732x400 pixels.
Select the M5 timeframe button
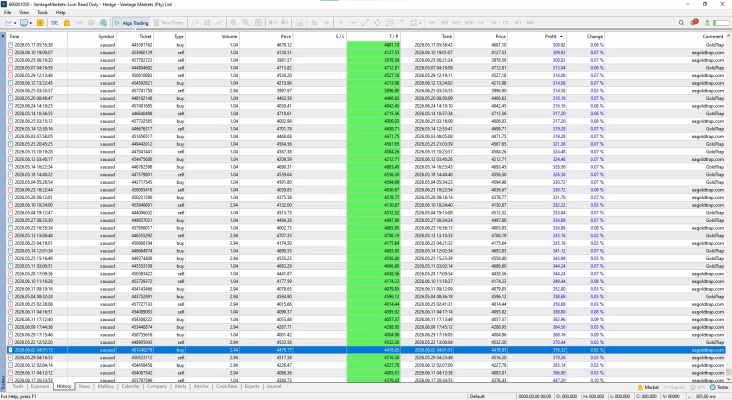tap(444, 22)
